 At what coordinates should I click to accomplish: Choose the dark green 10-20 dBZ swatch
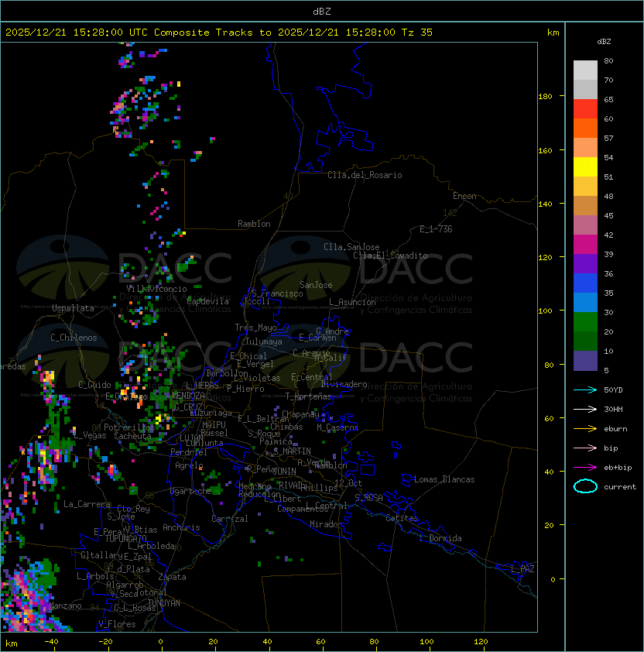pos(585,341)
